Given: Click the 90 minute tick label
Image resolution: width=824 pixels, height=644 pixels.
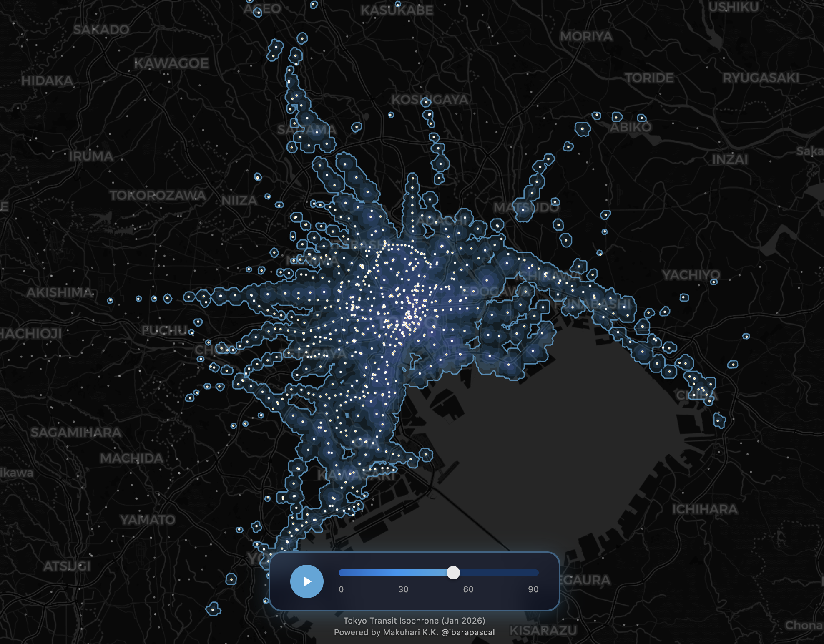Looking at the screenshot, I should coord(533,589).
